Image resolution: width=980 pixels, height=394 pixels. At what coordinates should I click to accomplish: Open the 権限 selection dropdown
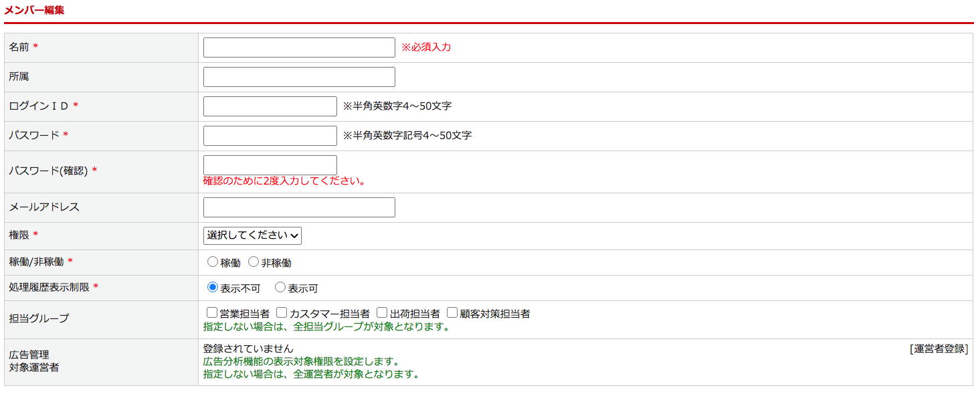coord(252,235)
